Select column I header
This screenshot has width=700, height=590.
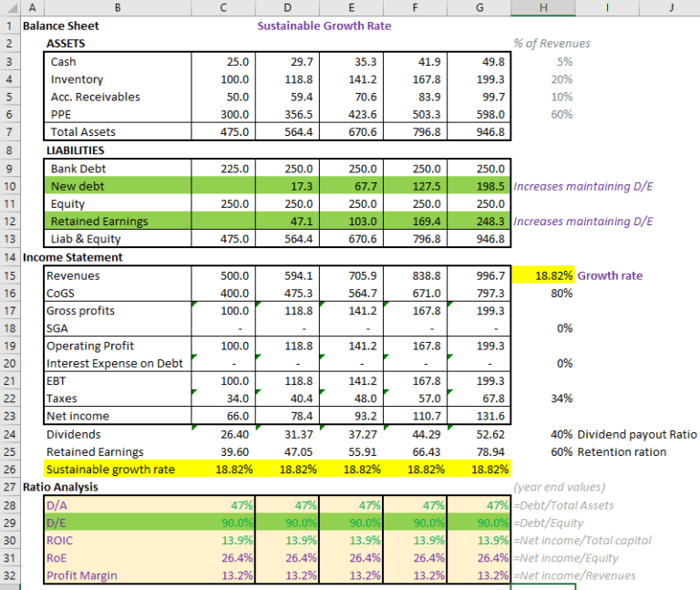pyautogui.click(x=607, y=7)
